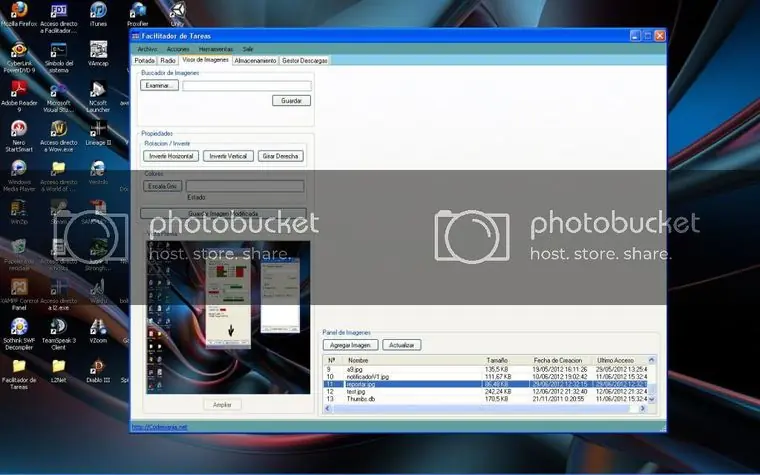Viewport: 760px width, 475px height.
Task: Click the horizontal scrollbar right arrow
Action: click(x=643, y=409)
